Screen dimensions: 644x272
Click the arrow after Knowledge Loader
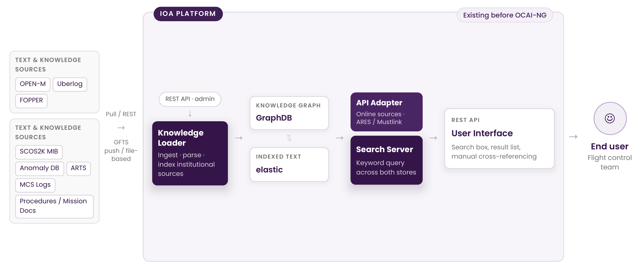pos(239,138)
